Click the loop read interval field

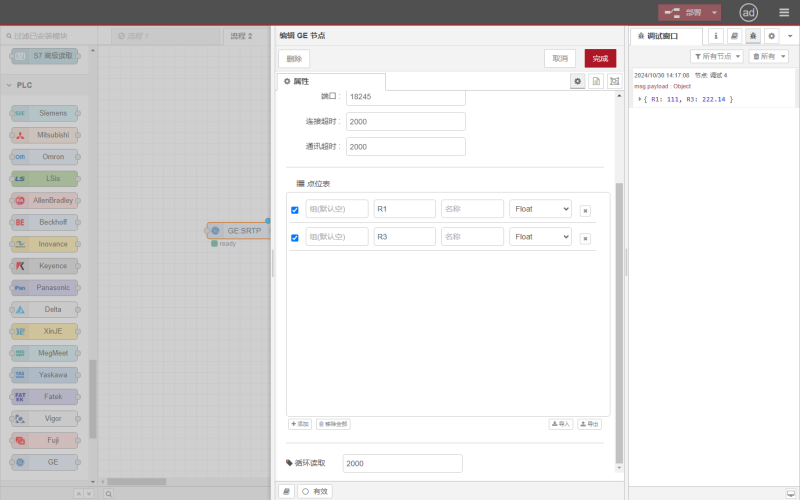coord(402,464)
